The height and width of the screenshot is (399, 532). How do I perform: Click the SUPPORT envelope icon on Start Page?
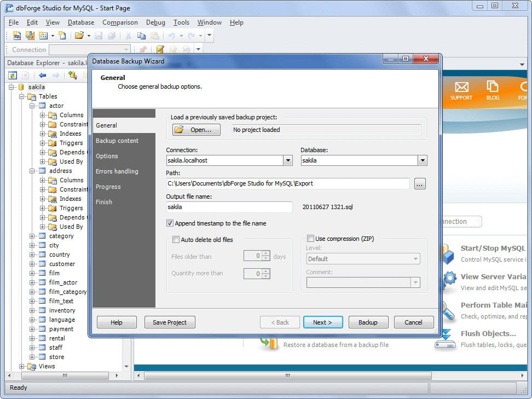tap(461, 87)
